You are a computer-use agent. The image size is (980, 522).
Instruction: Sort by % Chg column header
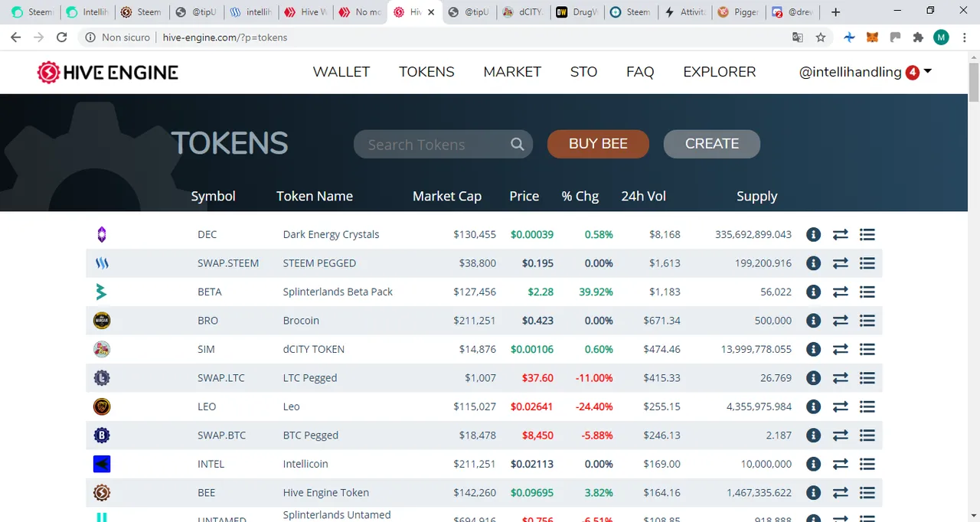click(580, 196)
